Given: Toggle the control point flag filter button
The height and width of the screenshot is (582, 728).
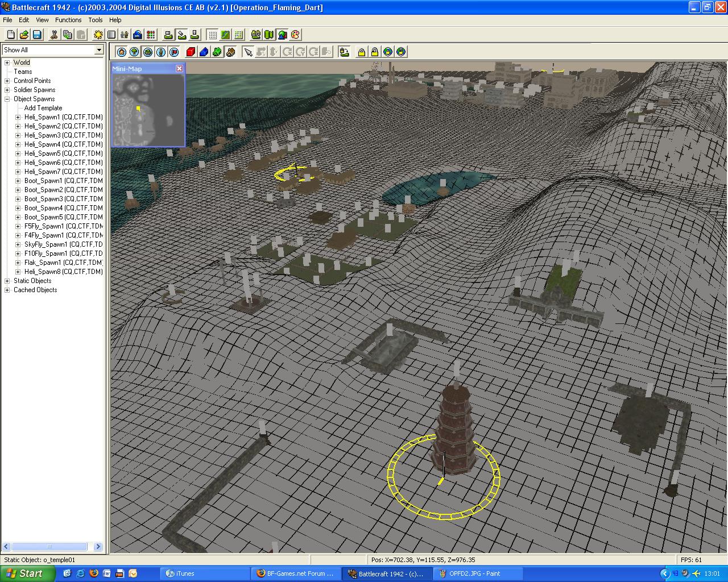Looking at the screenshot, I should click(174, 52).
